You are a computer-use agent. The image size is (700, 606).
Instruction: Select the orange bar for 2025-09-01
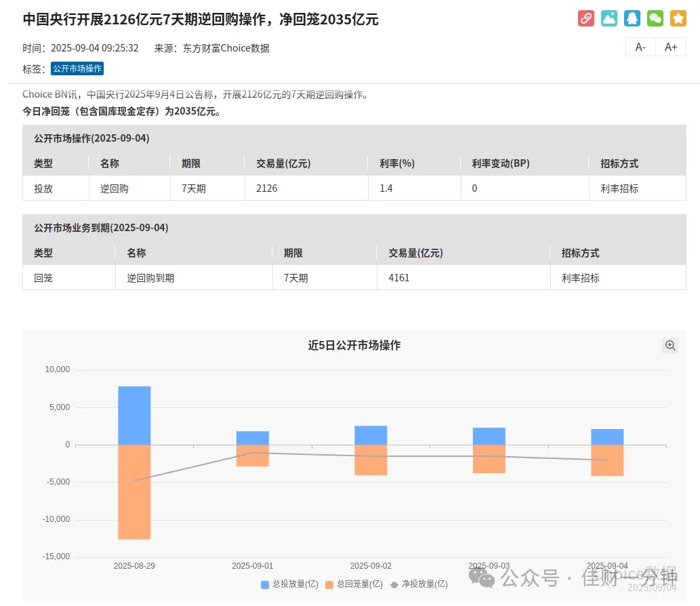(253, 456)
